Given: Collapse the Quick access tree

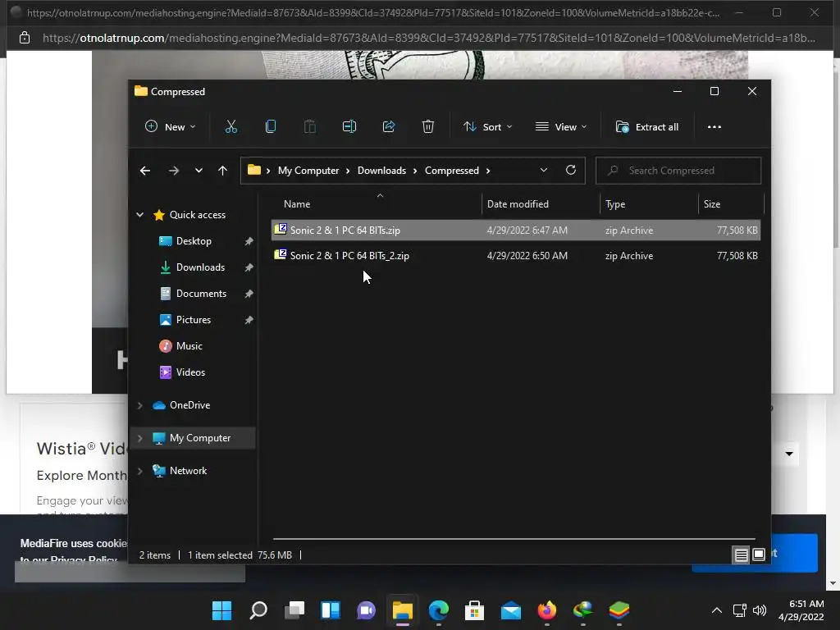Looking at the screenshot, I should tap(139, 215).
